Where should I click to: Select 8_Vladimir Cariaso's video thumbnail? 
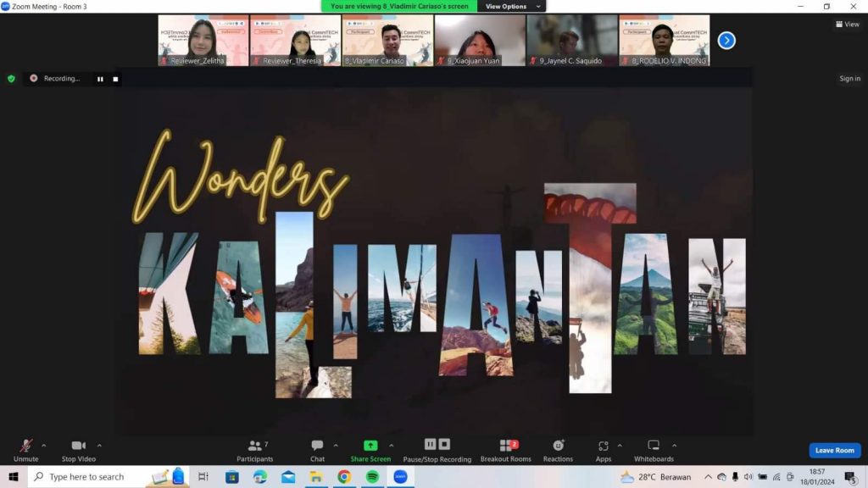(387, 41)
